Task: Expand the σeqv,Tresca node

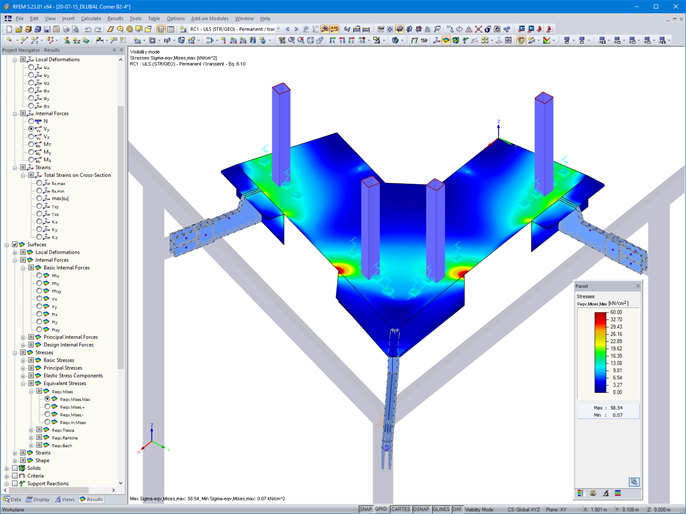Action: tap(31, 430)
